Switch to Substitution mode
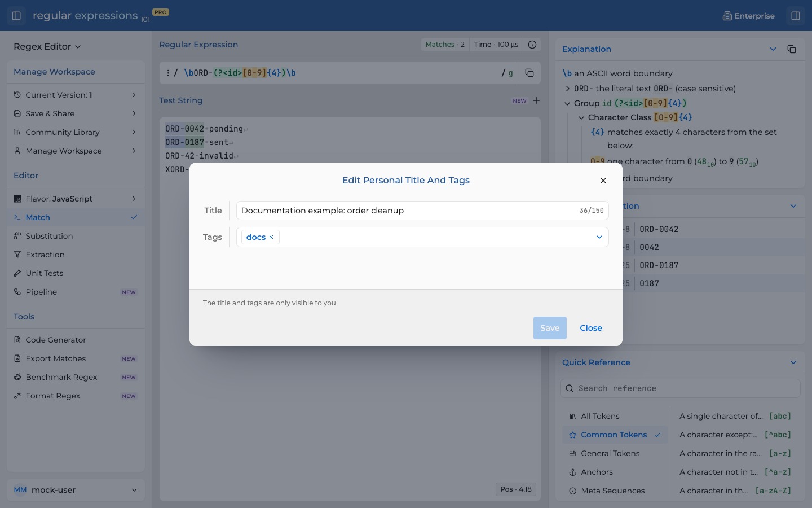812x508 pixels. [x=76, y=236]
